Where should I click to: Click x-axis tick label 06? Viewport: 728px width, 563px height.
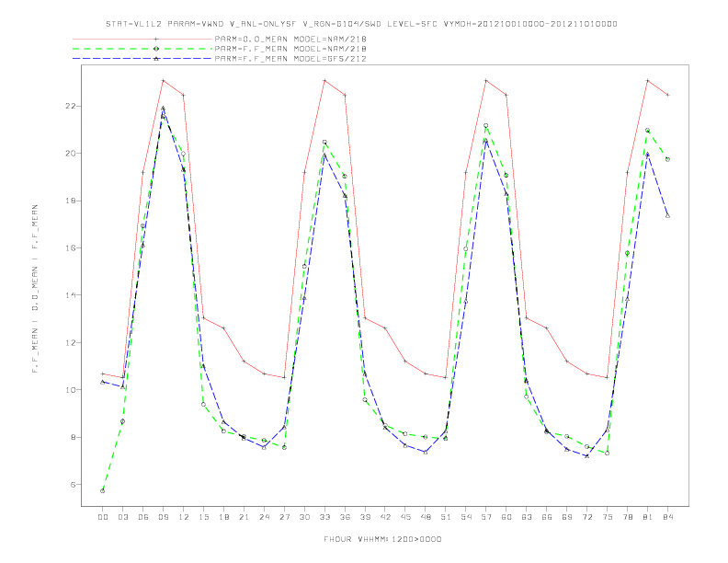(143, 517)
